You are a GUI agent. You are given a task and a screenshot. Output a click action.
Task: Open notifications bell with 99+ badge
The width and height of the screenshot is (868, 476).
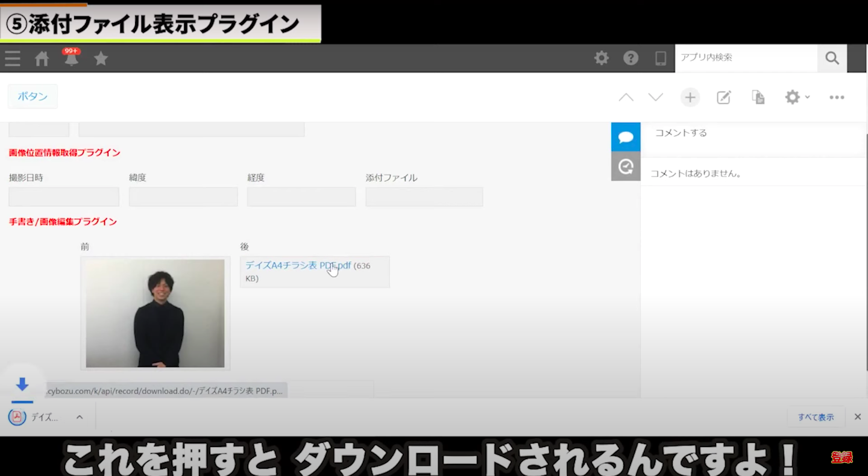click(71, 58)
